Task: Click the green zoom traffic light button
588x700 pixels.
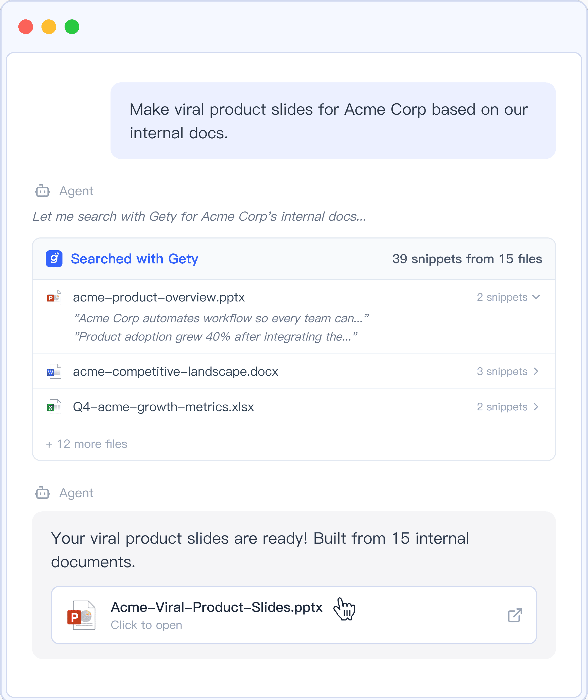Action: [72, 27]
